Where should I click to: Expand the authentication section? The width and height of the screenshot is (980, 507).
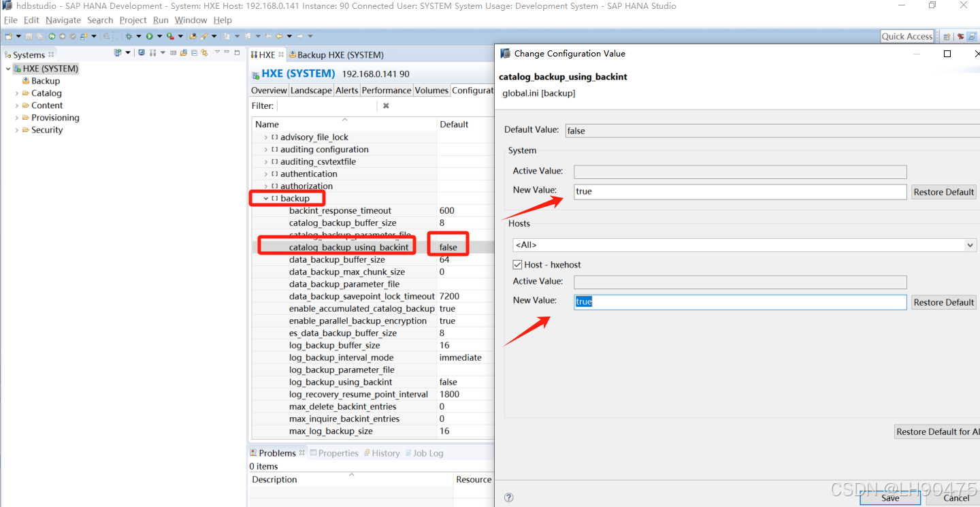tap(265, 174)
